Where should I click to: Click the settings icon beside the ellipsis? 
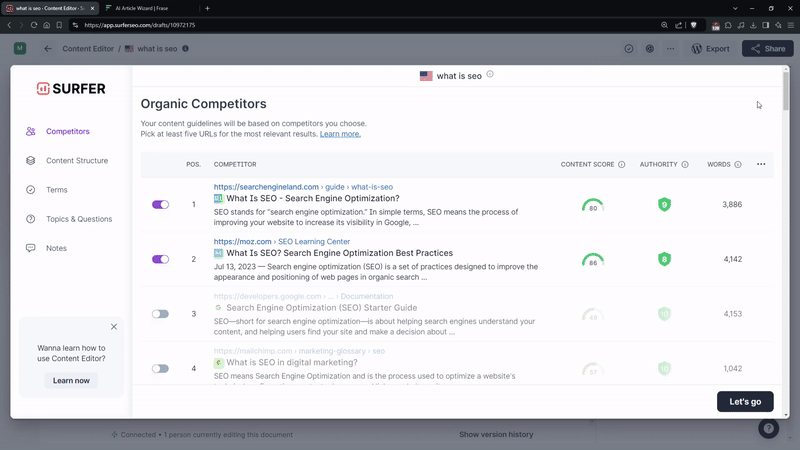[649, 48]
